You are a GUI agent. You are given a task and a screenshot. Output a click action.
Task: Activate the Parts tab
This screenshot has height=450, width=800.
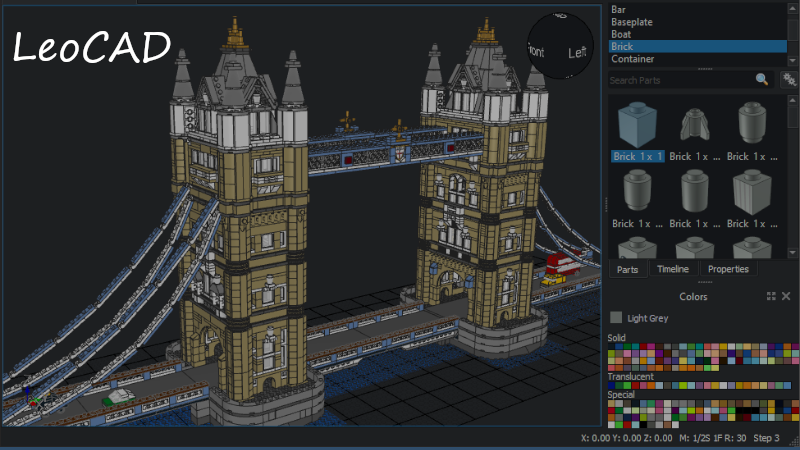(628, 269)
